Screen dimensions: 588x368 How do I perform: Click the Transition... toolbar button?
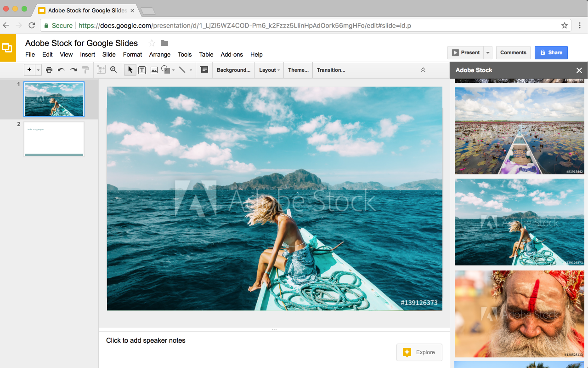(331, 70)
